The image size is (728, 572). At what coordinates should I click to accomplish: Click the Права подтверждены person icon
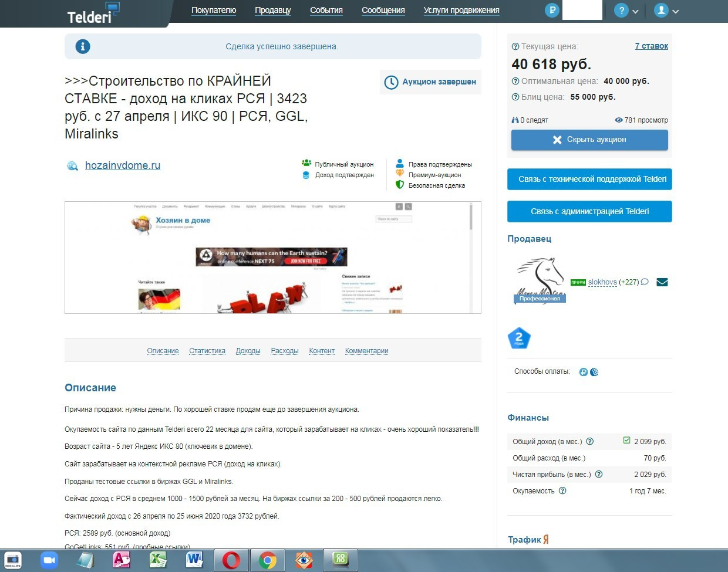pos(400,164)
